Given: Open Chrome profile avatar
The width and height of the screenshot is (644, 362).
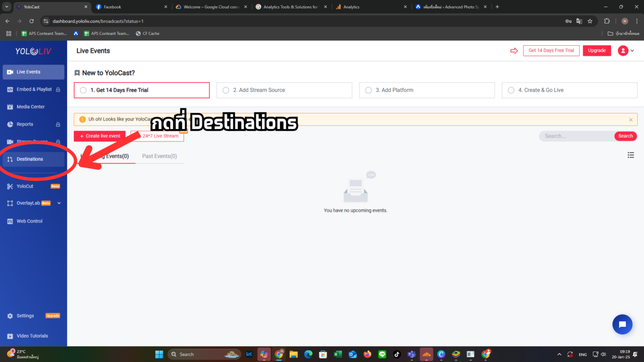Looking at the screenshot, I should 625,21.
